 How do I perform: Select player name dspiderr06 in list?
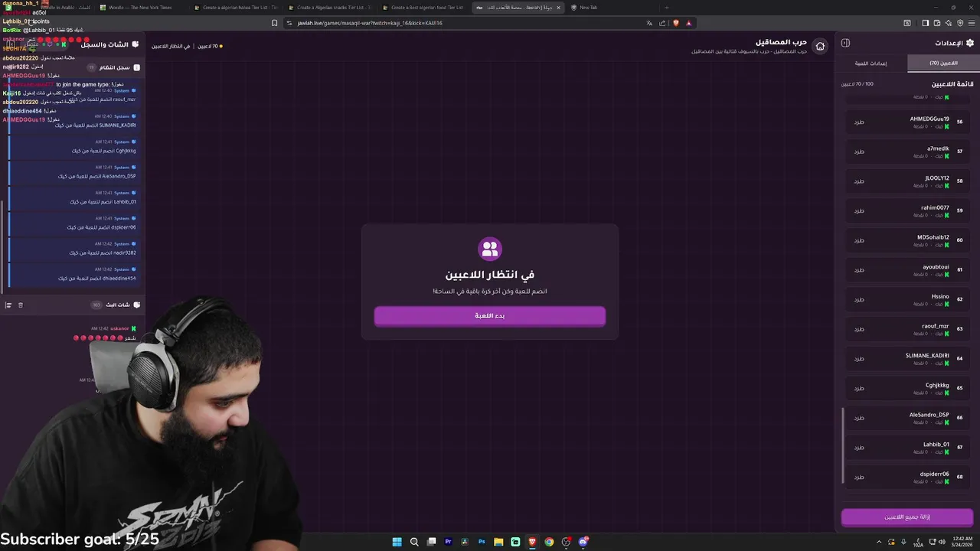[934, 474]
